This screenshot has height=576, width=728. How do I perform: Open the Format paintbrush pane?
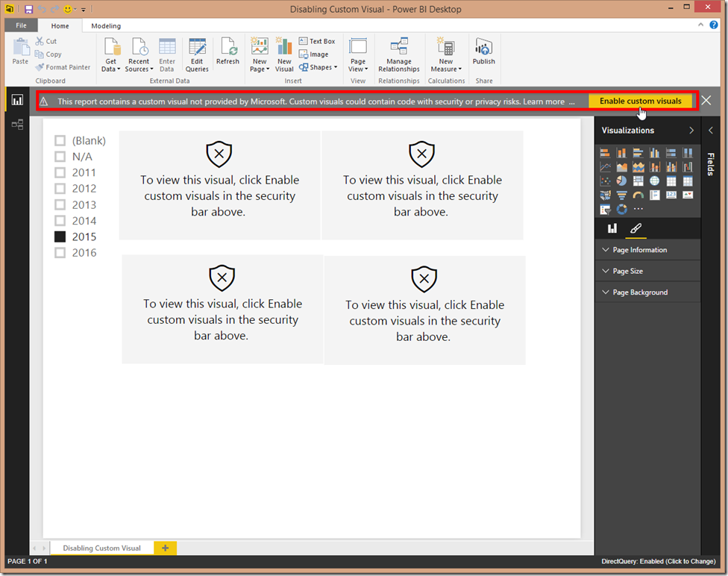(x=636, y=228)
